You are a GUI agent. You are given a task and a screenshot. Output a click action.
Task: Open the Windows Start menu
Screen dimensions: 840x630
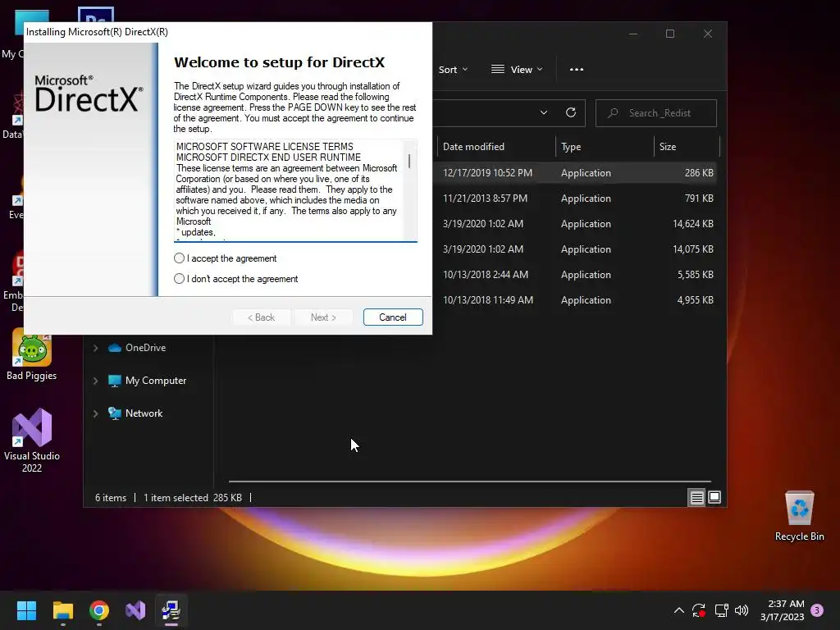(x=26, y=610)
